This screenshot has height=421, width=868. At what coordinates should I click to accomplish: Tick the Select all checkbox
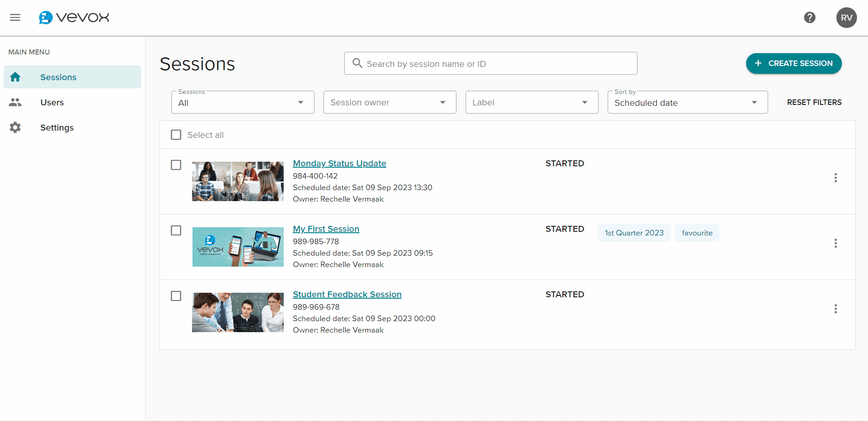pyautogui.click(x=176, y=135)
